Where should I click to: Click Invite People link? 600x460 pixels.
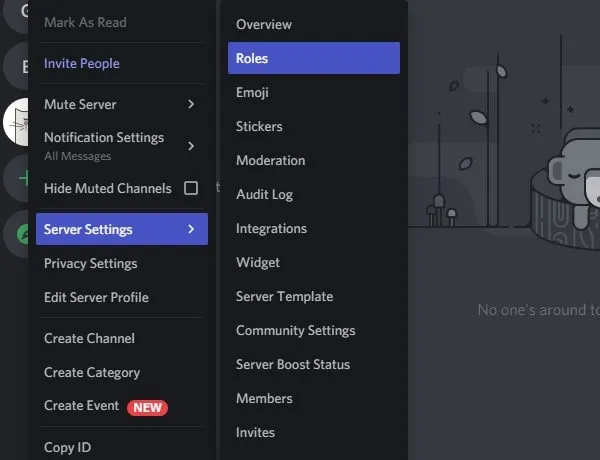point(82,64)
